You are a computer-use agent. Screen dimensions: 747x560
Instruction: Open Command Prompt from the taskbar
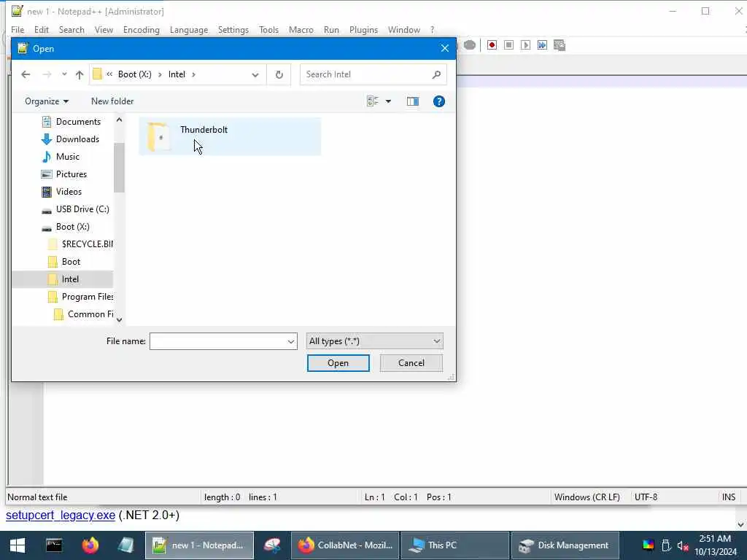(54, 545)
